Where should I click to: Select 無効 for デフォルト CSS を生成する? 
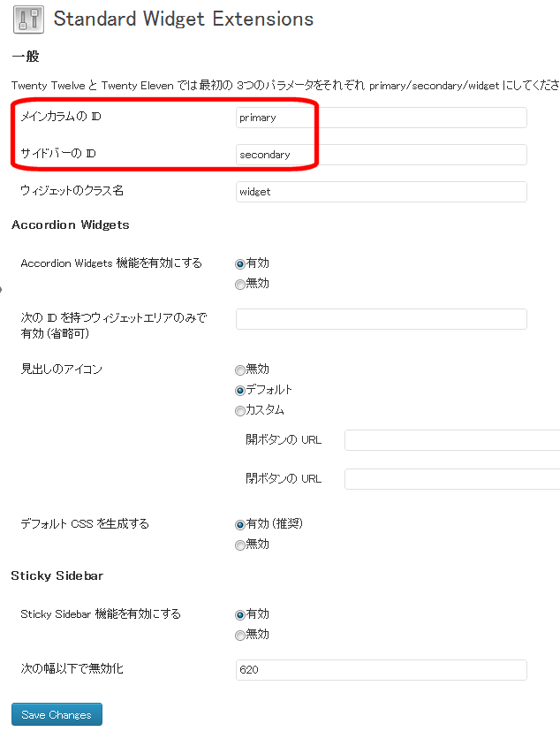pyautogui.click(x=240, y=545)
